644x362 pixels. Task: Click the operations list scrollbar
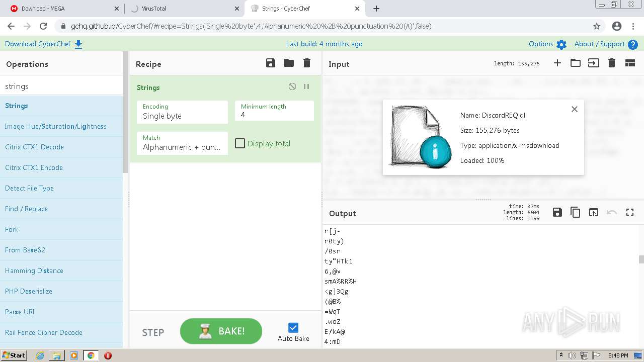pyautogui.click(x=125, y=112)
